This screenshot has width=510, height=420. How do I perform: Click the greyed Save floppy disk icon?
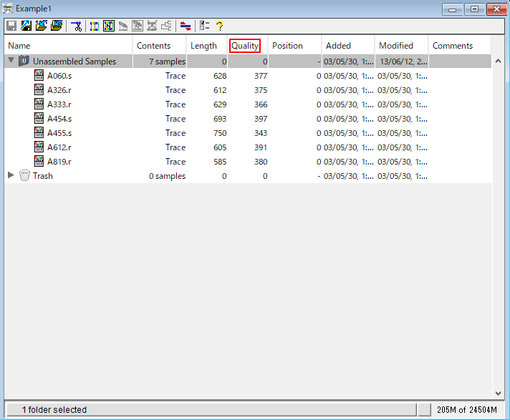[11, 26]
